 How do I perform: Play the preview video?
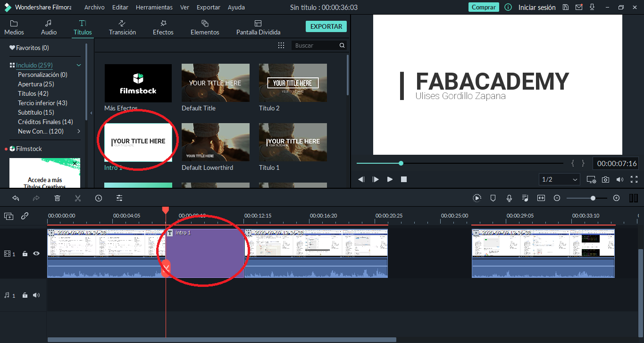[390, 179]
